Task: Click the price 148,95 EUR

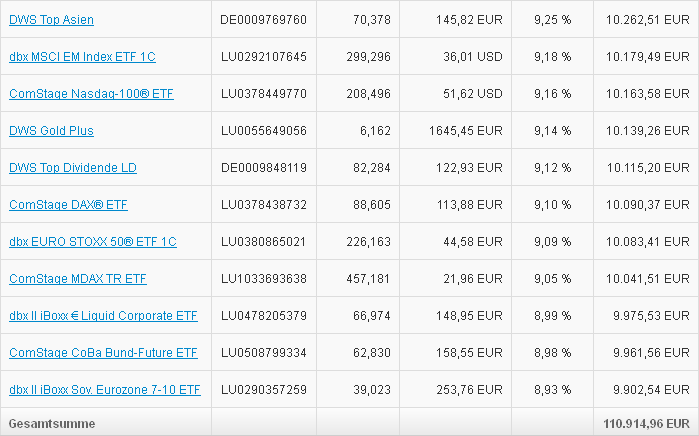Action: pyautogui.click(x=469, y=316)
